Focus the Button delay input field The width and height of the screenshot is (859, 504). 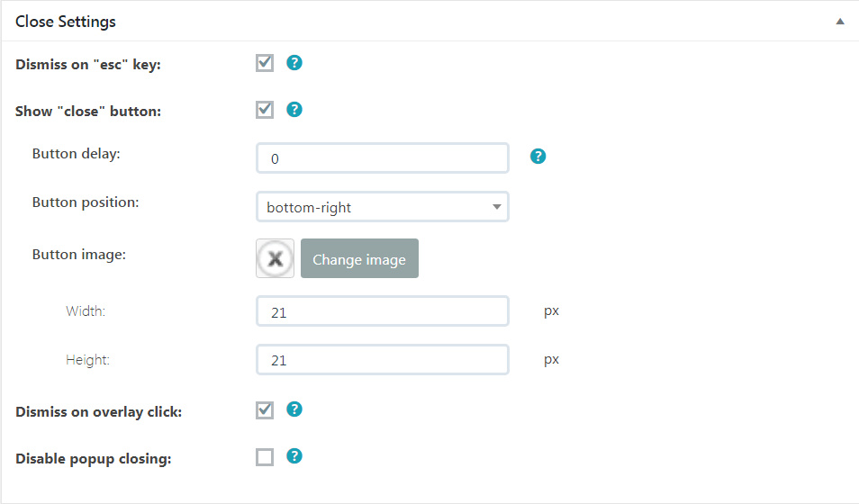(x=383, y=158)
